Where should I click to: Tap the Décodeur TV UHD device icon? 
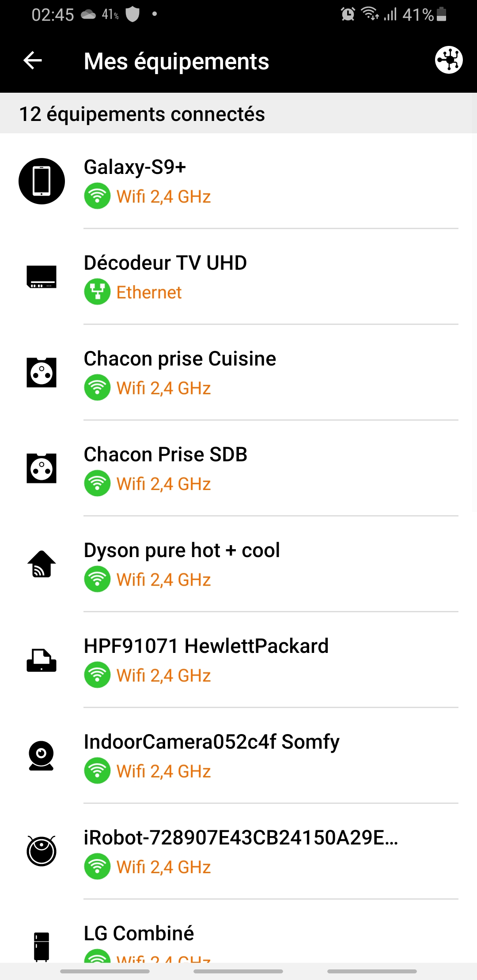point(42,277)
